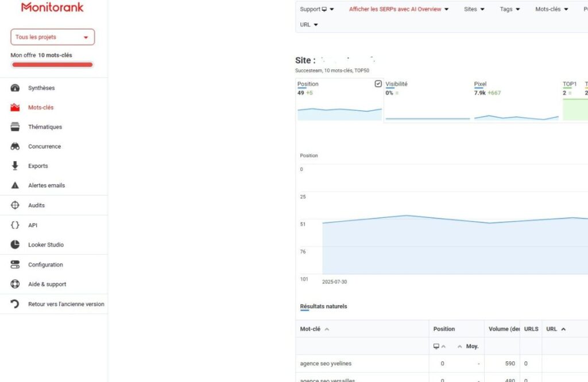Click the Position column header
588x382 pixels.
[444, 329]
